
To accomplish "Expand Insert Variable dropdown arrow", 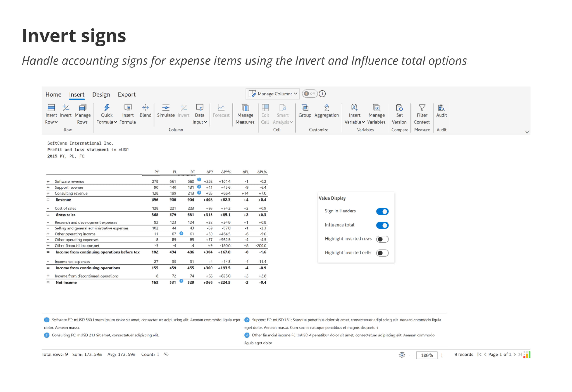I will [363, 122].
